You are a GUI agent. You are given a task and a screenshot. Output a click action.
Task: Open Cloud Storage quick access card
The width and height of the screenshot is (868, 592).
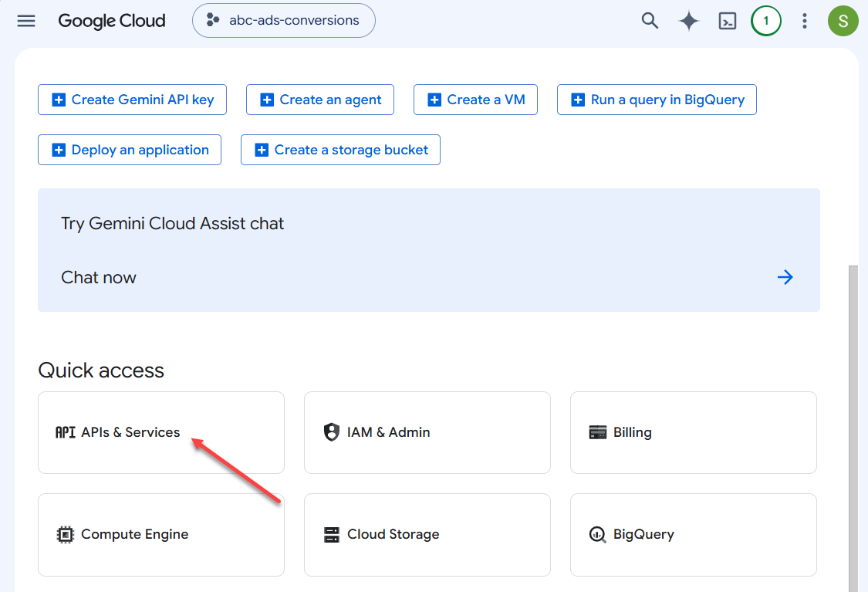(427, 535)
